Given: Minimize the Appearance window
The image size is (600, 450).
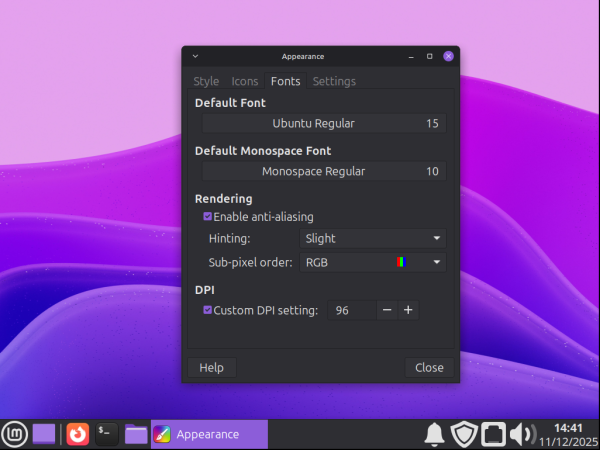Looking at the screenshot, I should (x=411, y=57).
